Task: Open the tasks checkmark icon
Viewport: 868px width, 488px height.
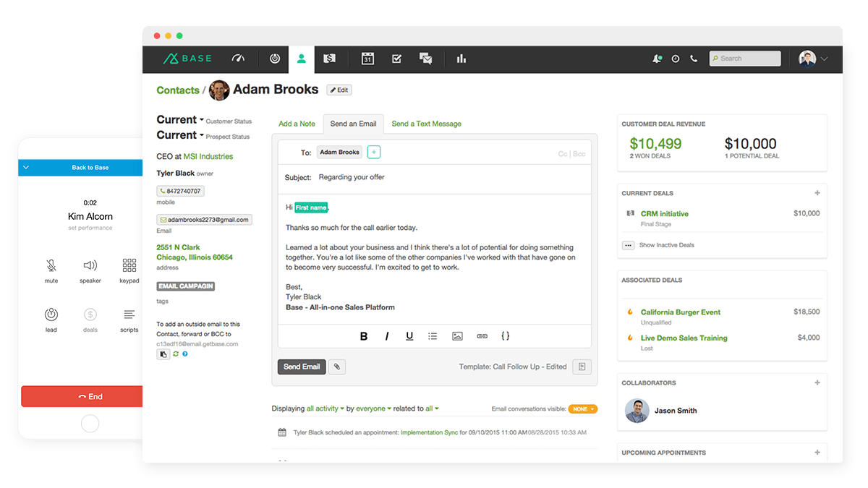Action: [396, 59]
